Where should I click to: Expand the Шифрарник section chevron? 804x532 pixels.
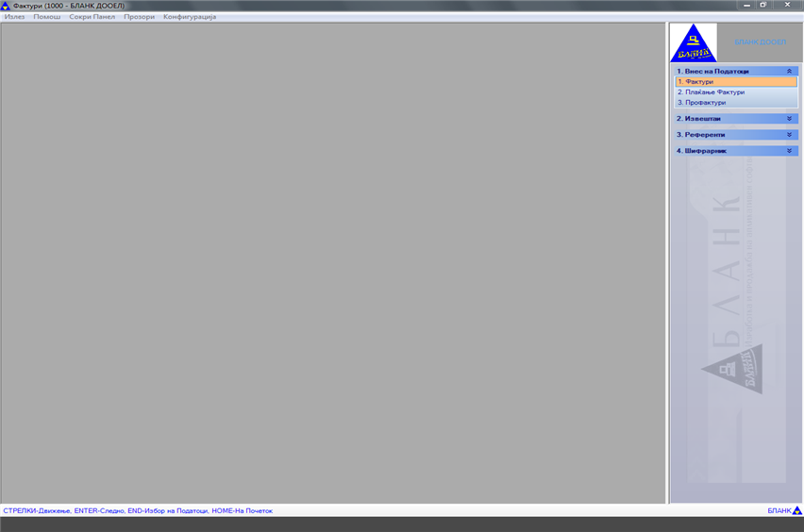point(790,151)
